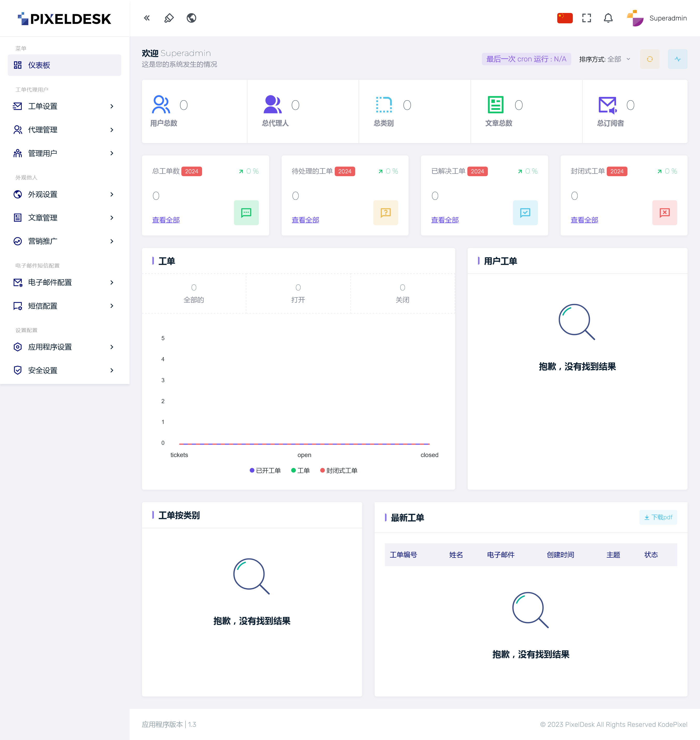The height and width of the screenshot is (740, 700).
Task: Click the orange refresh button
Action: click(x=650, y=59)
